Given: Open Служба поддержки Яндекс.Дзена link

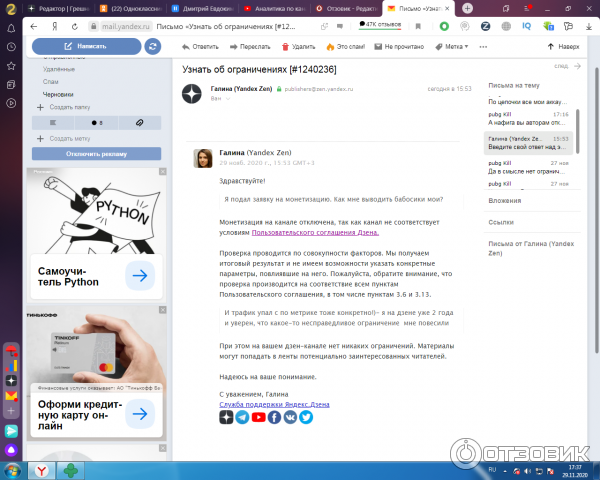Looking at the screenshot, I should (x=274, y=404).
